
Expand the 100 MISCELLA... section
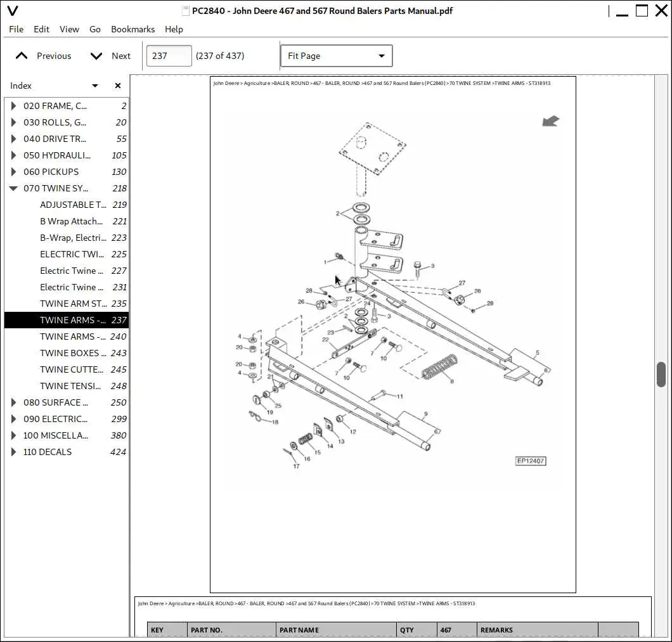[13, 435]
